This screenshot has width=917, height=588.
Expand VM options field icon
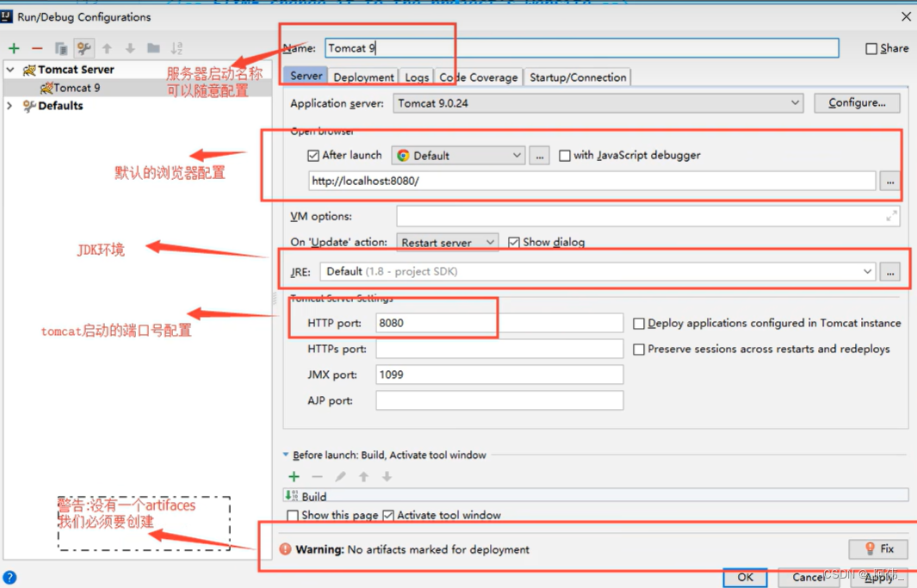(891, 216)
